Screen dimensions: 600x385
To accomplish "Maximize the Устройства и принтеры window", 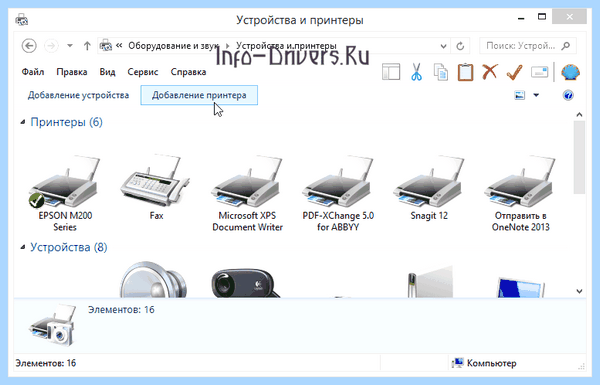I will click(x=541, y=17).
